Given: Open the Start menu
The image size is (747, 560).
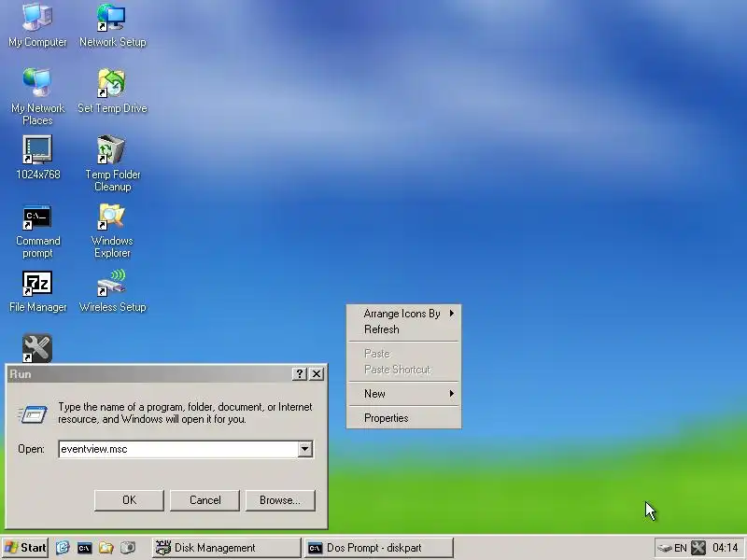Looking at the screenshot, I should click(x=25, y=548).
